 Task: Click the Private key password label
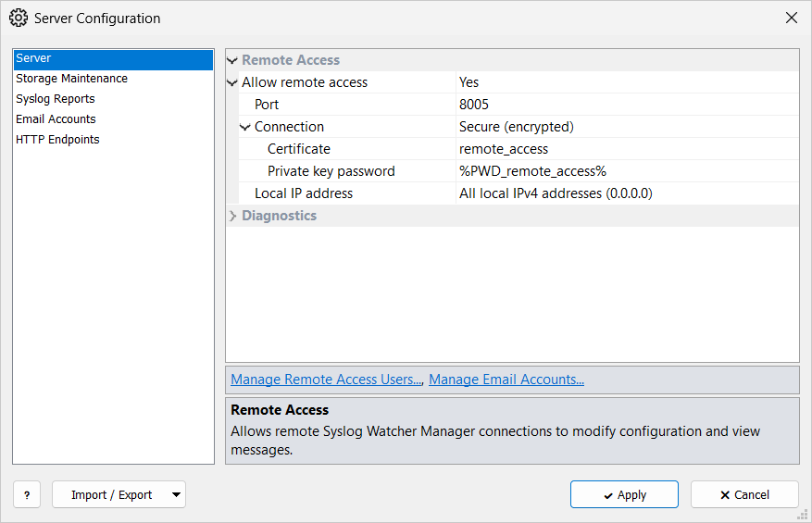[x=331, y=171]
